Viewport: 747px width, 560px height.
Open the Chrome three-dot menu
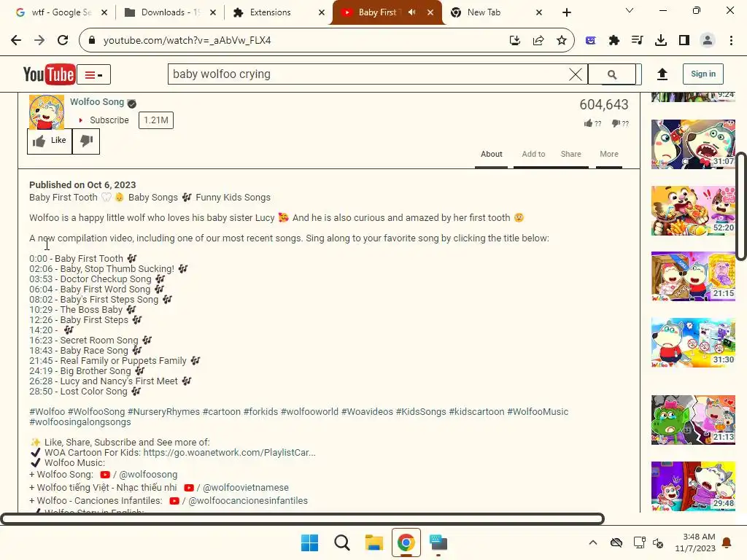pos(731,41)
